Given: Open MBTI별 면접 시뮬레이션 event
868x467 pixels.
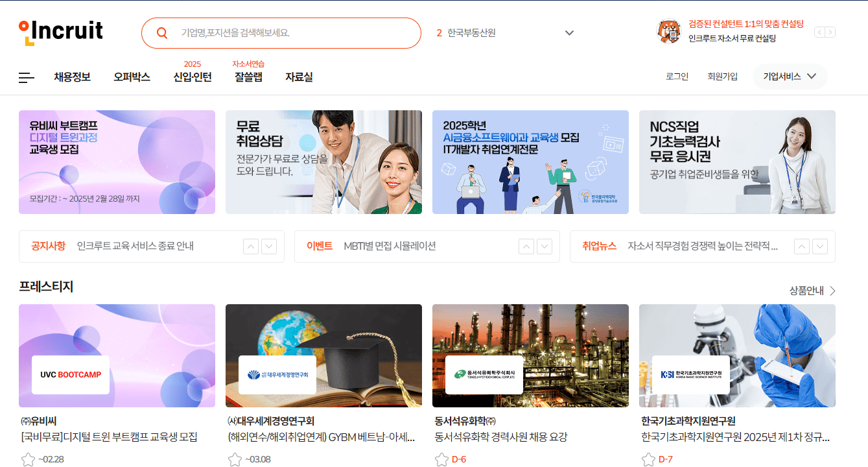Looking at the screenshot, I should (x=390, y=246).
